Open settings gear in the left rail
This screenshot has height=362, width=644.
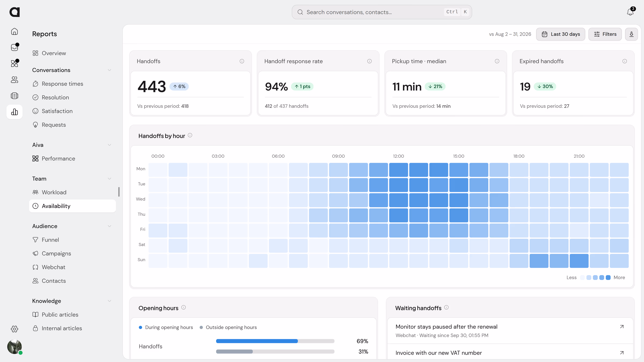pos(14,329)
